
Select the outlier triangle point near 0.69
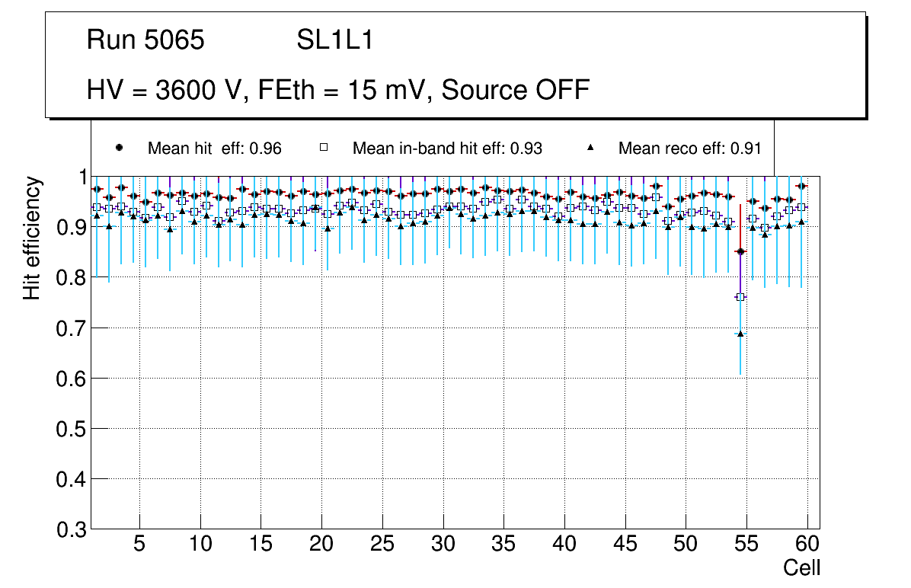pos(740,334)
